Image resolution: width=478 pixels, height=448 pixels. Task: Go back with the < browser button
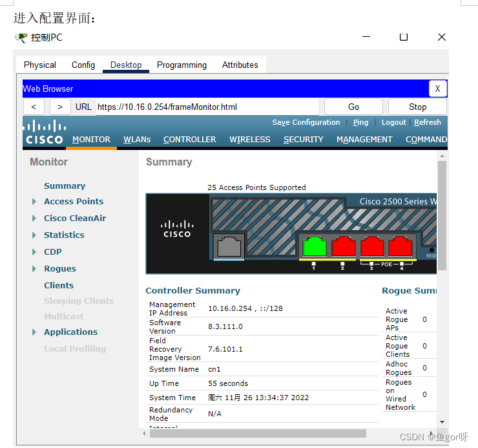click(34, 107)
